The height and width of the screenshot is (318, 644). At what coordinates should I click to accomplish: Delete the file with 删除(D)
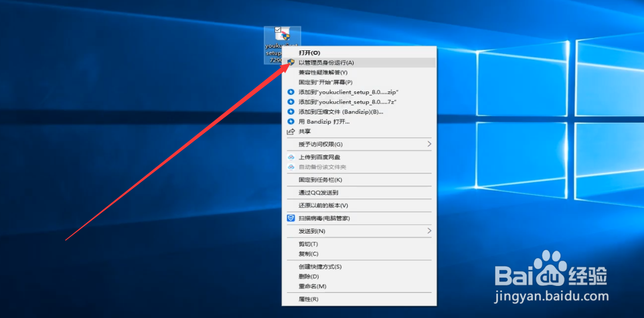[358, 276]
